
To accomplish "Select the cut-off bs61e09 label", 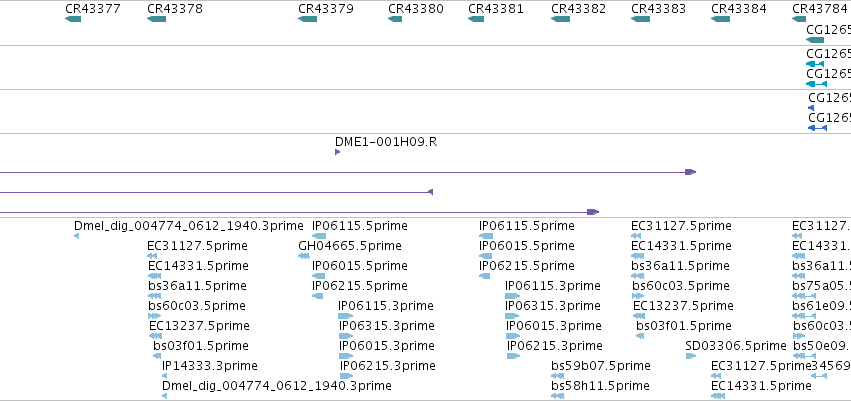I will [x=821, y=305].
